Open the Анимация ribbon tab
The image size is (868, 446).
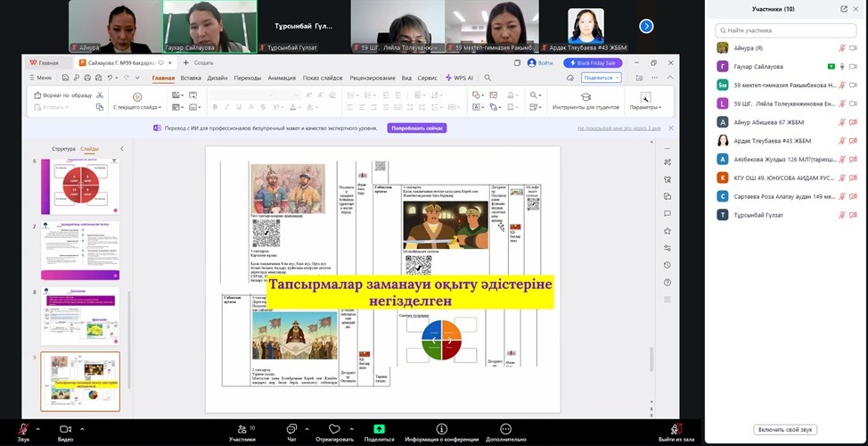282,78
